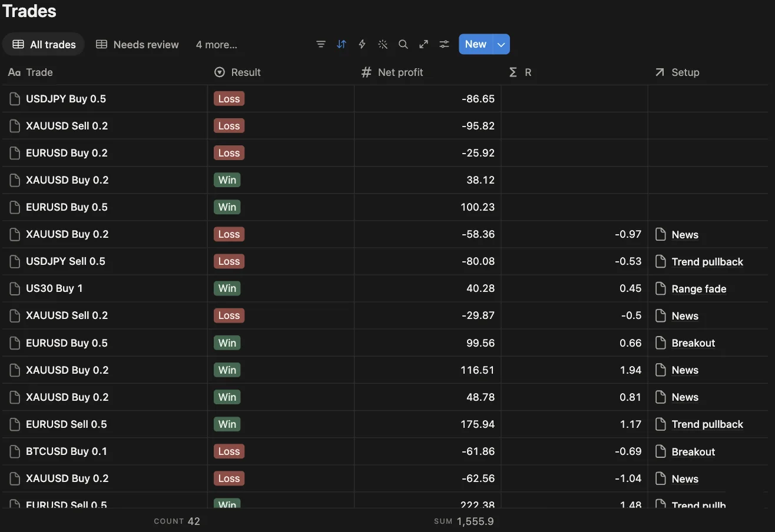The image size is (775, 532).
Task: Click the net profit cell 100.23
Action: tap(428, 207)
